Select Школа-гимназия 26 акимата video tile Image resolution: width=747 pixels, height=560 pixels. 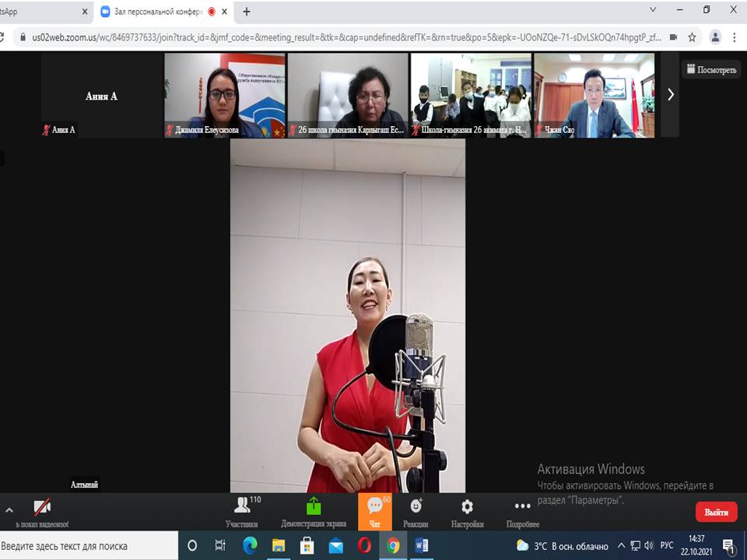click(471, 95)
